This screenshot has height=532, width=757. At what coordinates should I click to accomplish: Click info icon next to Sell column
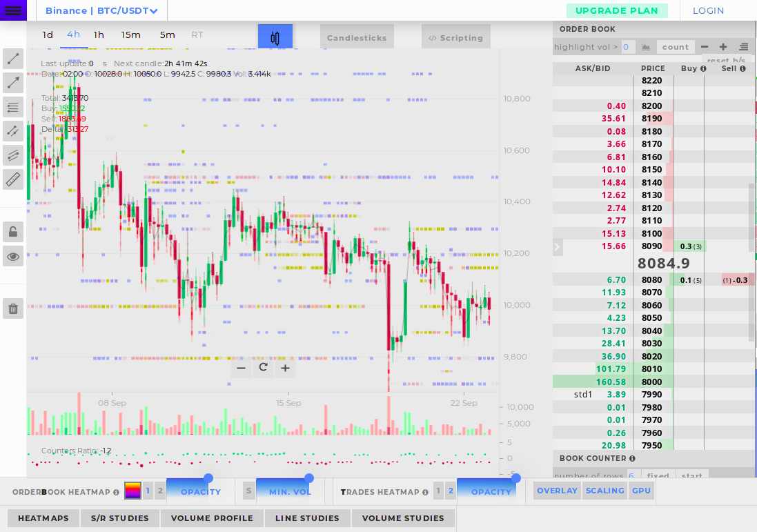[743, 68]
